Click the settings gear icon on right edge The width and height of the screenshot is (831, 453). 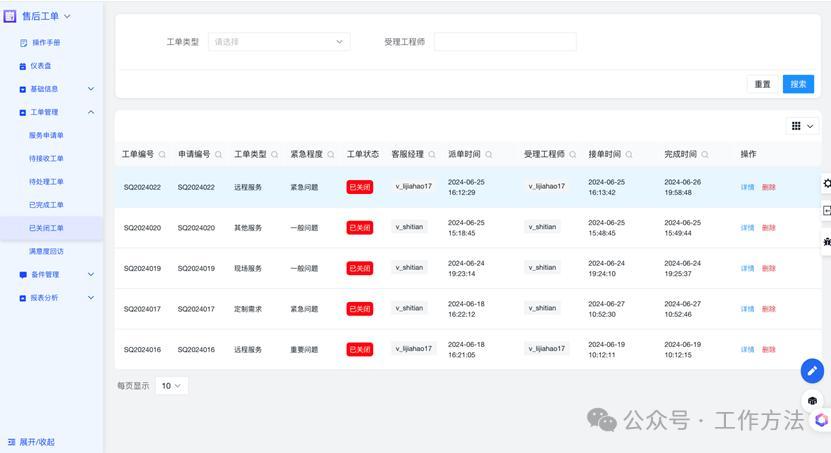(x=826, y=183)
